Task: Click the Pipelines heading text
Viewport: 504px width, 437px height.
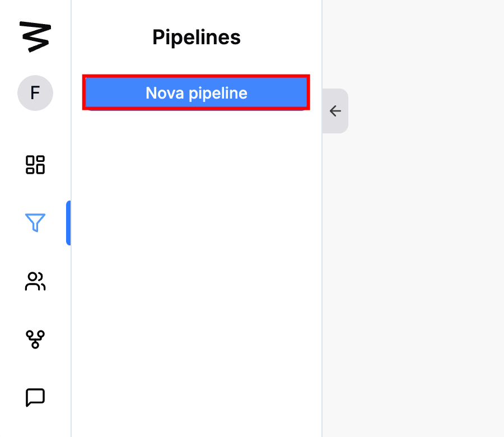Action: click(x=196, y=38)
